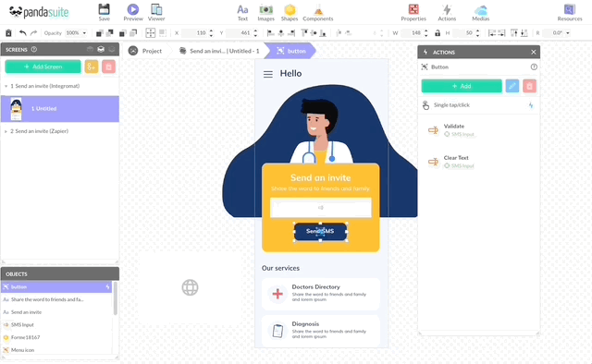Collapse the Send an invite (Integromat) group

pos(6,86)
